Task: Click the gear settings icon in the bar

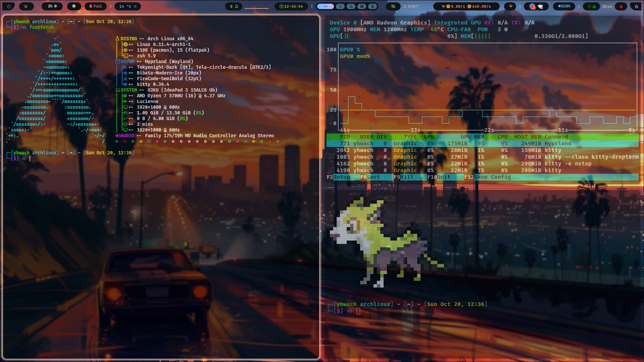Action: coord(74,6)
